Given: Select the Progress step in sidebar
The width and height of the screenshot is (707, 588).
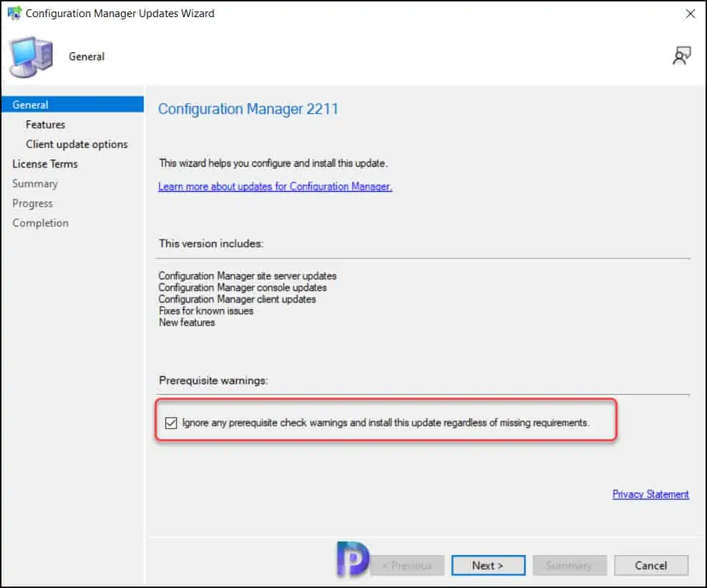Looking at the screenshot, I should tap(32, 204).
